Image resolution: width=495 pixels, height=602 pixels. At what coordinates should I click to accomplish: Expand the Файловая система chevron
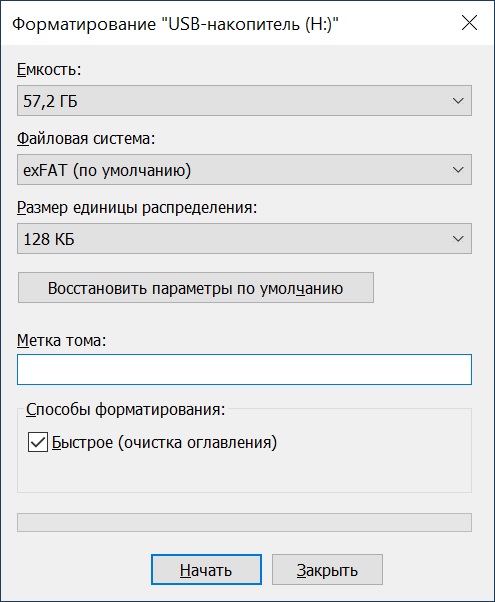(458, 170)
